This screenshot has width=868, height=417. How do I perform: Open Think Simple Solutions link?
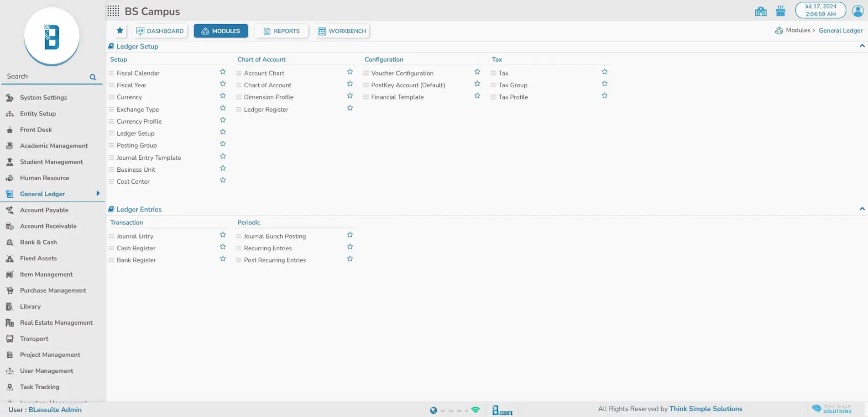pyautogui.click(x=706, y=409)
